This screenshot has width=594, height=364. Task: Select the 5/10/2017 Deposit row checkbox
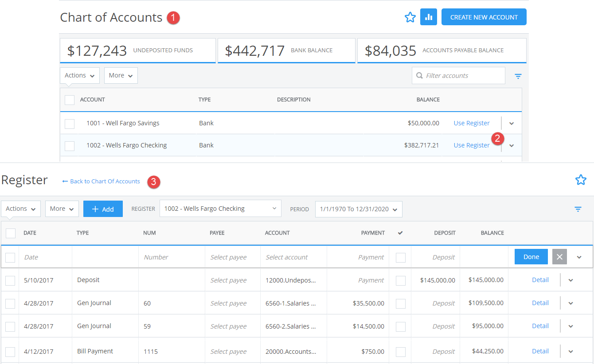click(x=10, y=280)
